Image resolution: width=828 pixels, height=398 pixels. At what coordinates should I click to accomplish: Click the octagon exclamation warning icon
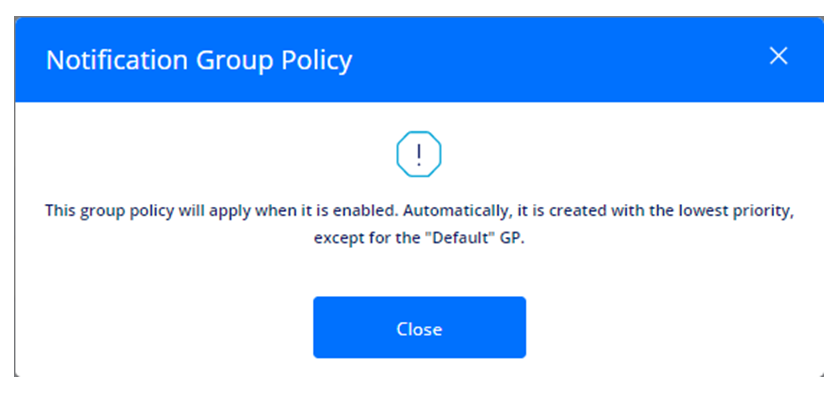[x=419, y=154]
